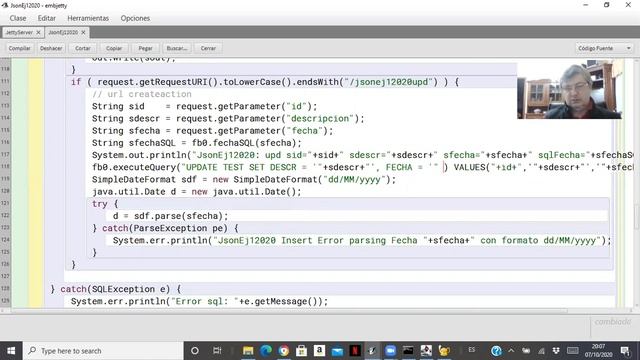Click the line number margin at line 121
The width and height of the screenshot is (640, 360).
5,203
